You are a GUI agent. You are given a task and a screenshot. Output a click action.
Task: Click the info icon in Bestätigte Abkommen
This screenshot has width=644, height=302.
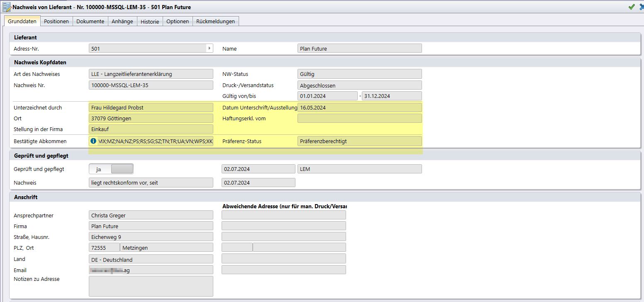[93, 141]
